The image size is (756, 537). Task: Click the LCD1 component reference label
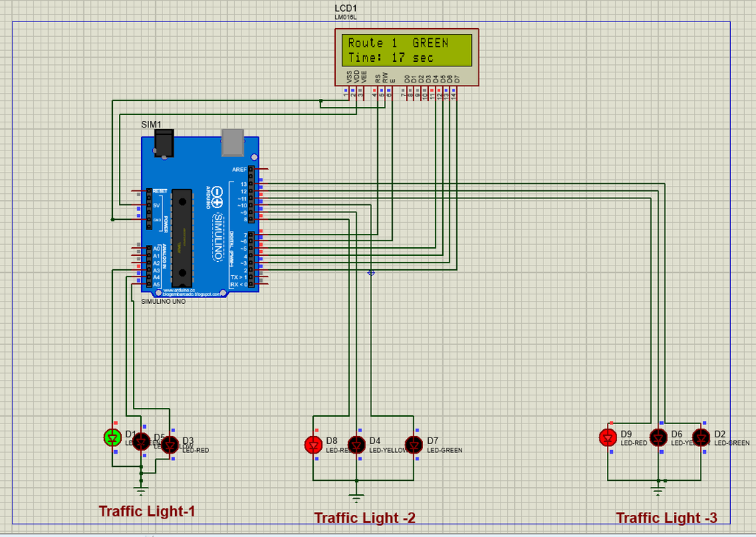(x=346, y=9)
